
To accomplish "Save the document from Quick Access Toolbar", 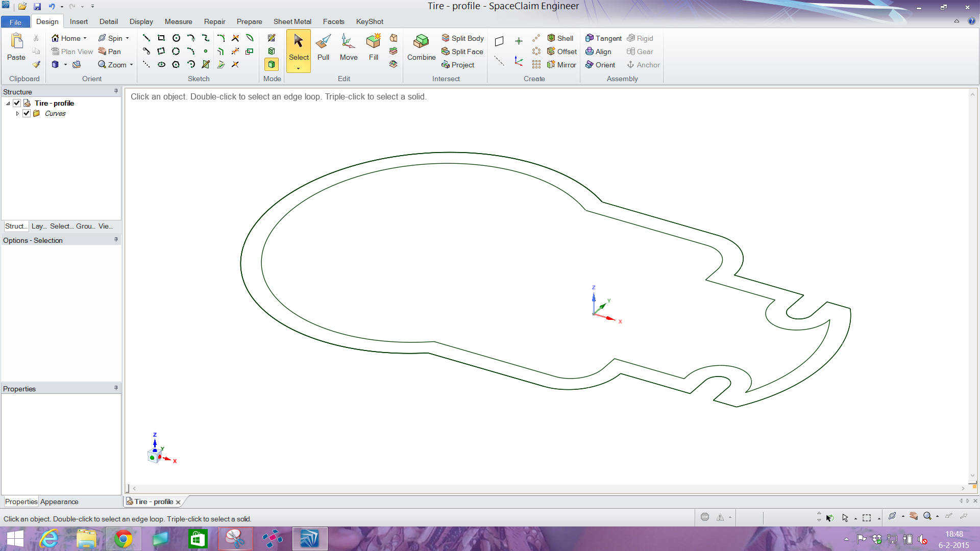I will tap(37, 7).
